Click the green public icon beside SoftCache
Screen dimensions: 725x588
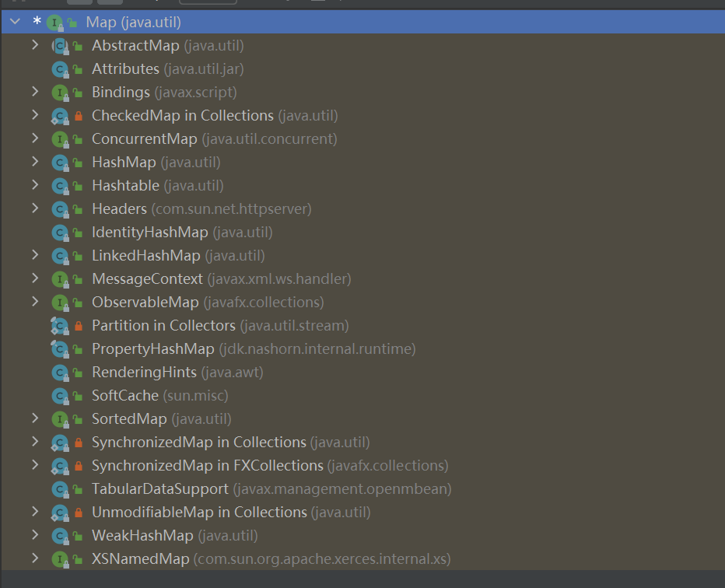[78, 396]
